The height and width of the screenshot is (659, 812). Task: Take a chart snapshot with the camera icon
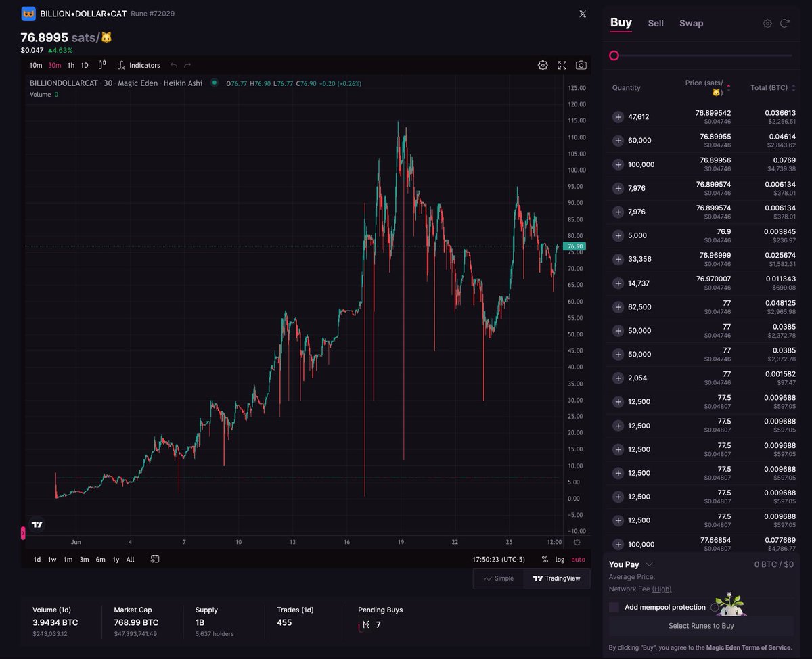(x=581, y=65)
